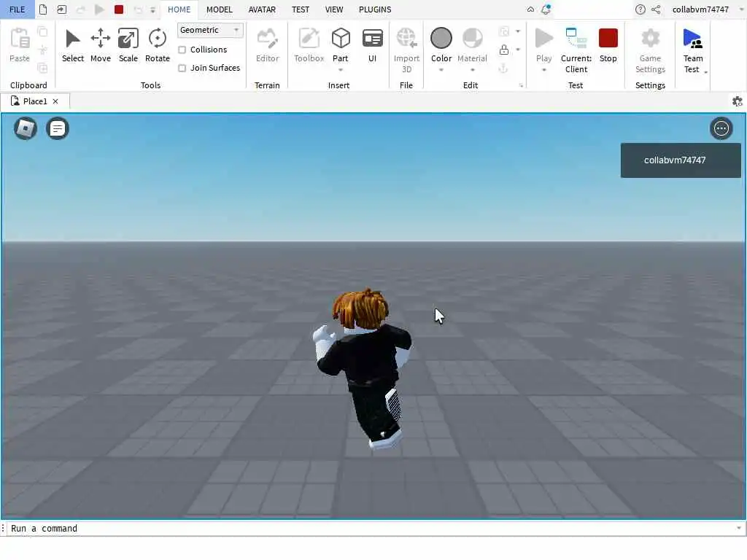Expand the Color dropdown arrow
The image size is (747, 560).
(x=441, y=70)
